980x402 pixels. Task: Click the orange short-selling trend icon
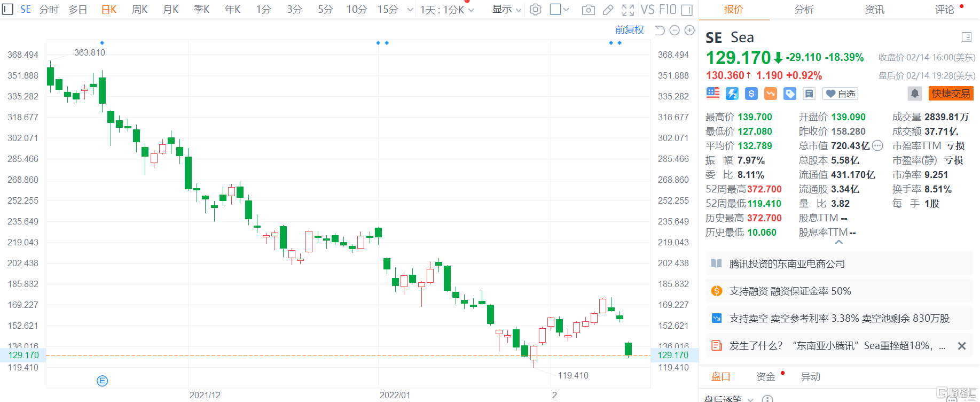tap(771, 94)
